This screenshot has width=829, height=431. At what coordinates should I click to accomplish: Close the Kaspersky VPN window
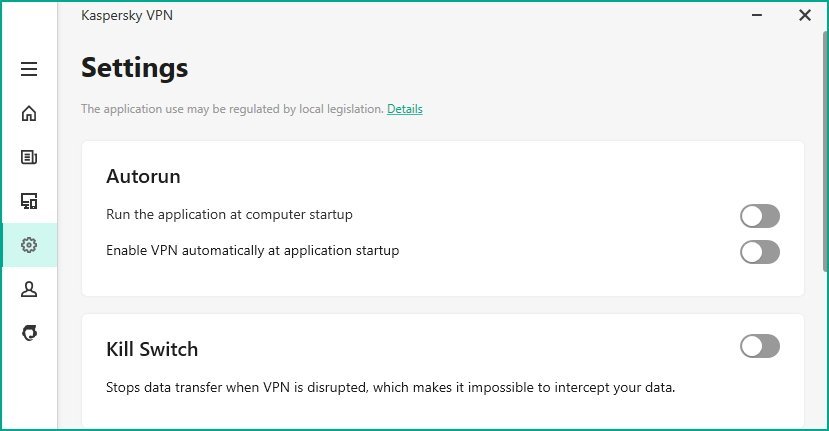click(805, 14)
